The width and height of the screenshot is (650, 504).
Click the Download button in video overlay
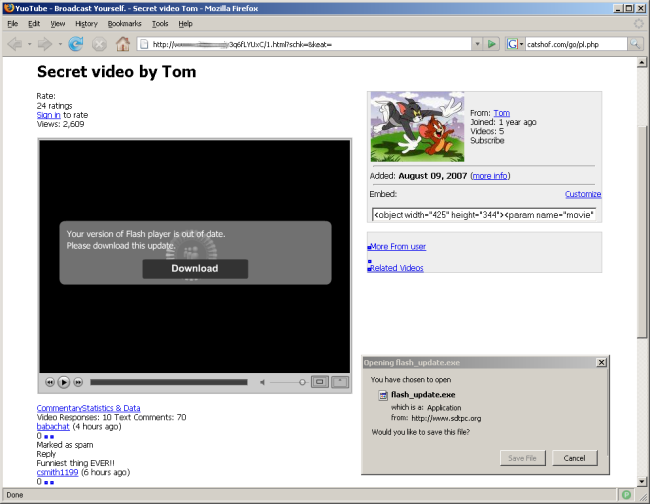pos(195,269)
